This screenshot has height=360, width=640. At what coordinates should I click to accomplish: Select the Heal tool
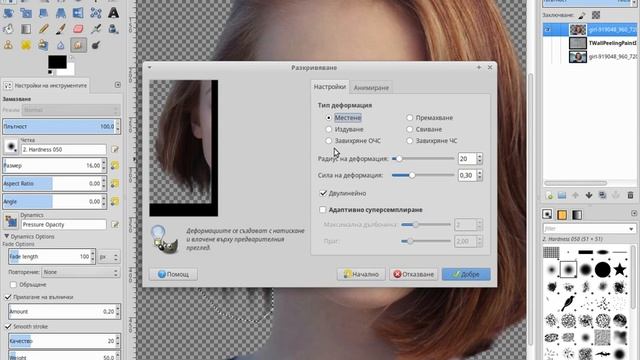pos(26,45)
